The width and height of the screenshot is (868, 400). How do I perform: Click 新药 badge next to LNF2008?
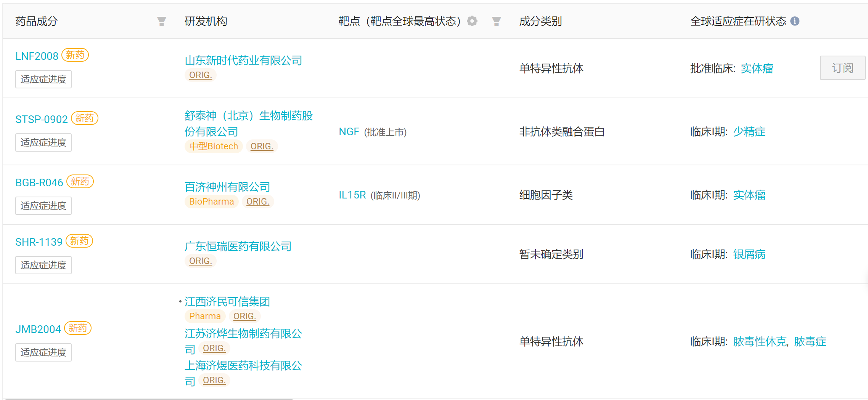tap(75, 55)
